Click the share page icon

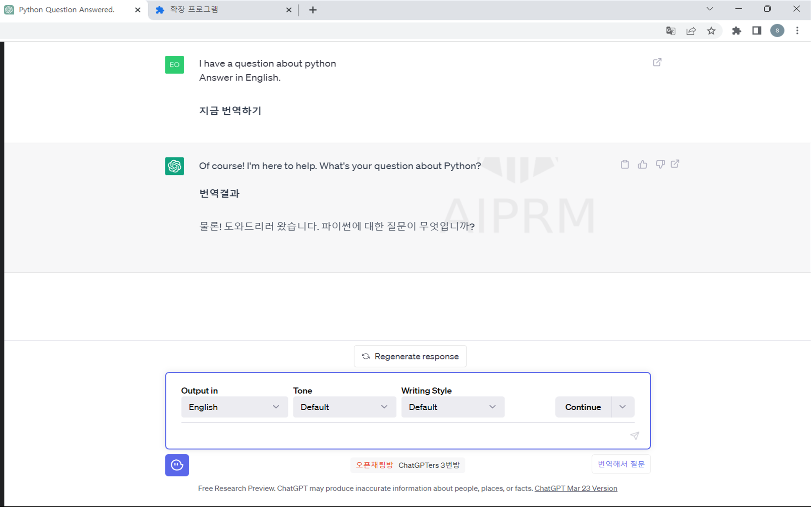691,31
